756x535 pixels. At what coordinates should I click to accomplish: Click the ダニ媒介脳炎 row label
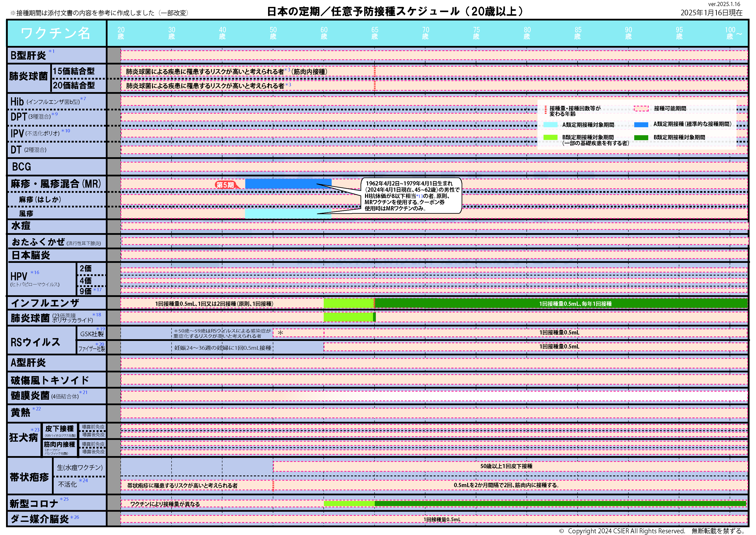pos(39,519)
